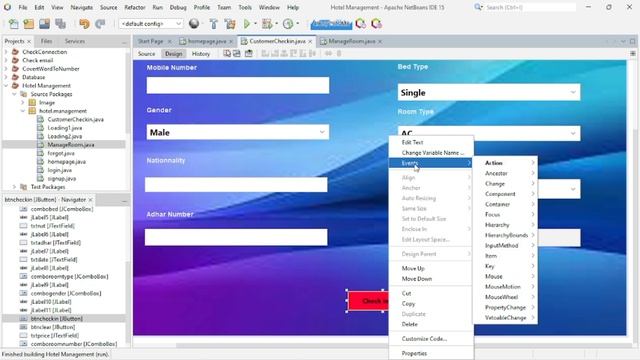The image size is (640, 360).
Task: Open the Navigate menu
Action: [x=82, y=7]
